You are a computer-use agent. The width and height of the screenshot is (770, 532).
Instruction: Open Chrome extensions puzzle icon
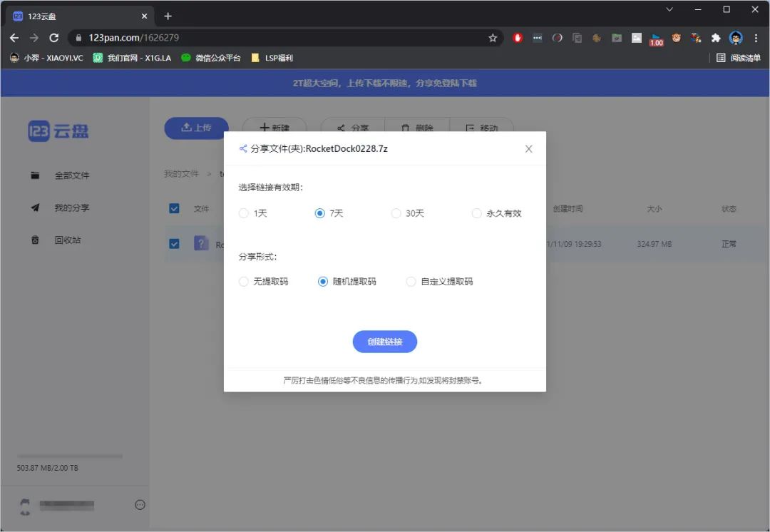pyautogui.click(x=716, y=38)
